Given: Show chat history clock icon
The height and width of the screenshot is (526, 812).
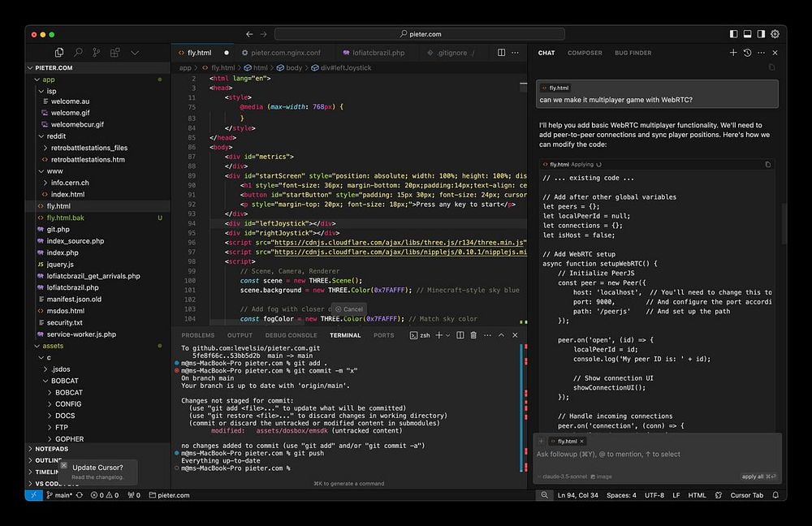Looking at the screenshot, I should (747, 53).
